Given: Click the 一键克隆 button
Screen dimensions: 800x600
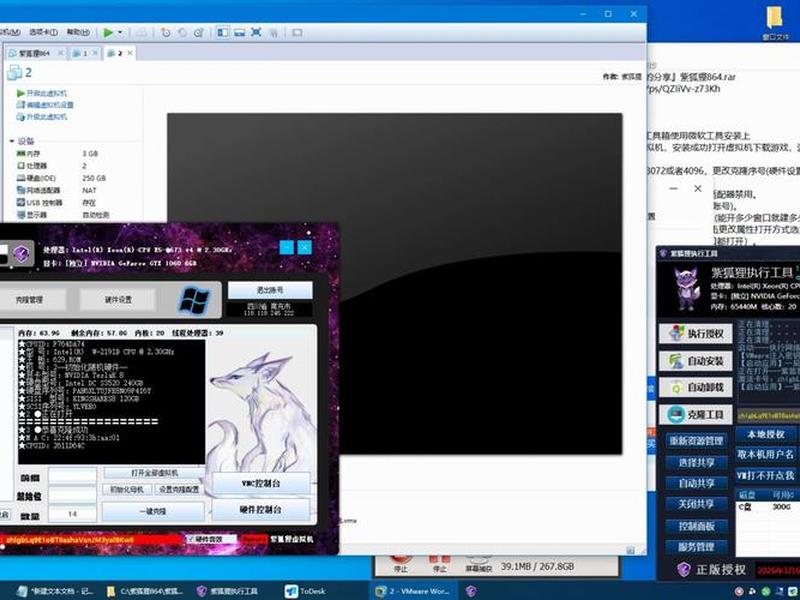Looking at the screenshot, I should pos(153,511).
